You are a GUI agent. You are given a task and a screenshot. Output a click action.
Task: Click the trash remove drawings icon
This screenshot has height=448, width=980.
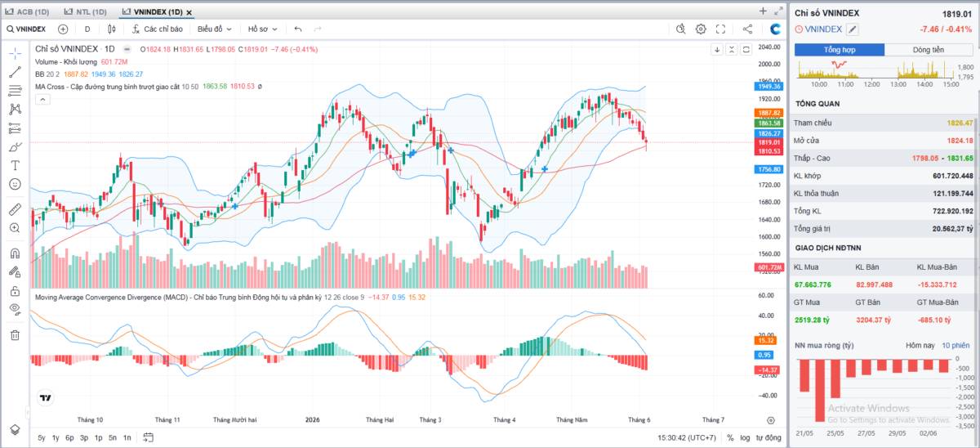click(x=15, y=334)
